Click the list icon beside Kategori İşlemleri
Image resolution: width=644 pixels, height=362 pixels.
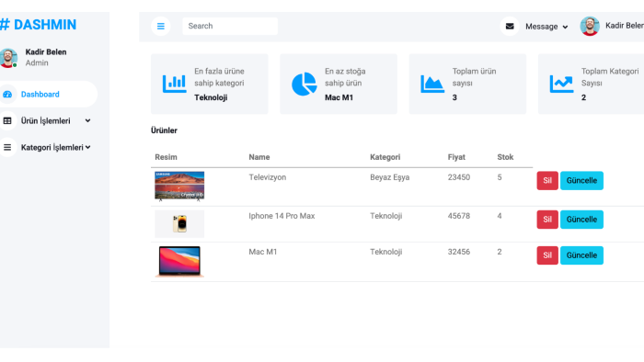pos(7,148)
